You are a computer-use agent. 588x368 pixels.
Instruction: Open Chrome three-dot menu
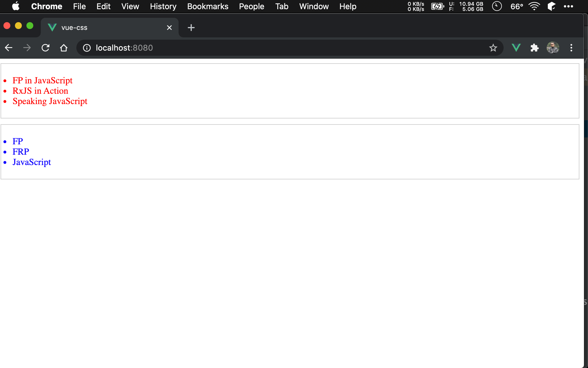571,48
